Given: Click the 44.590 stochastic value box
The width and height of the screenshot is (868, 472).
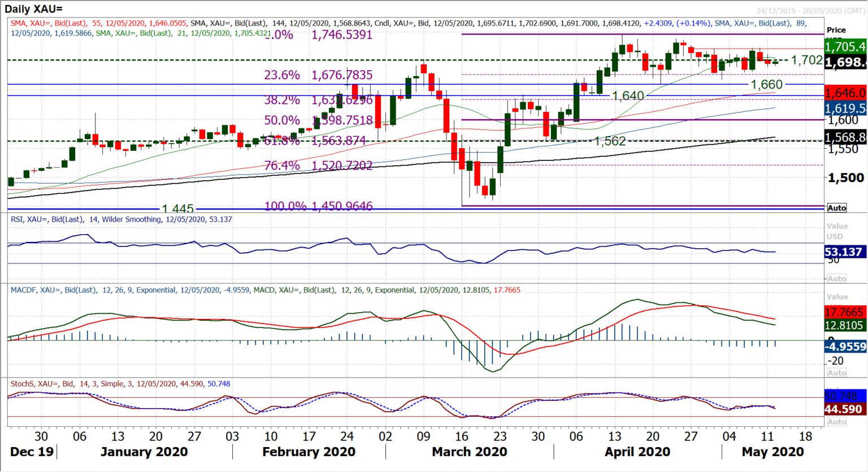Looking at the screenshot, I should coord(844,408).
